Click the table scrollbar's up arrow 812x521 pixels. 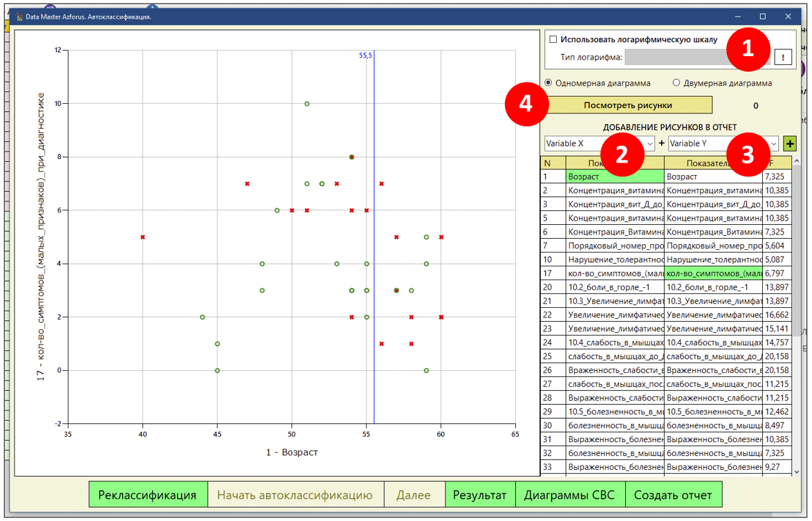point(797,162)
